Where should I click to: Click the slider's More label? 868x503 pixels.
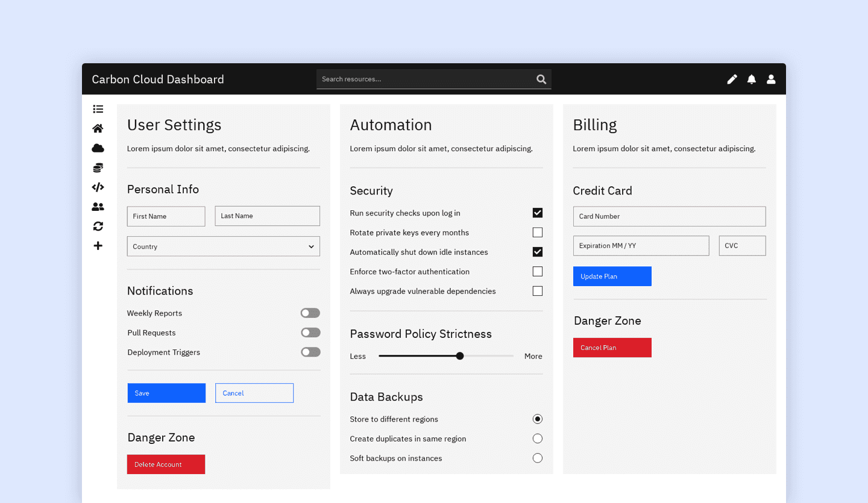pos(533,356)
